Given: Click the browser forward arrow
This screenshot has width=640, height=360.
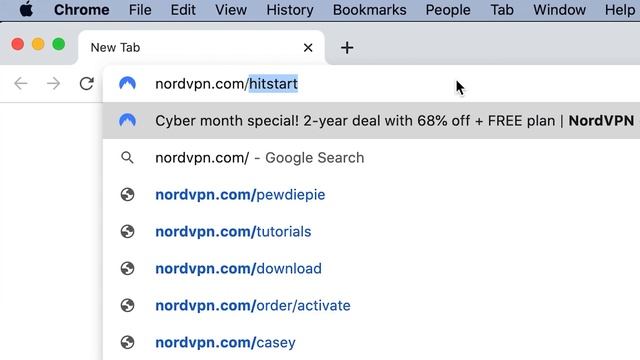Looking at the screenshot, I should (x=53, y=84).
